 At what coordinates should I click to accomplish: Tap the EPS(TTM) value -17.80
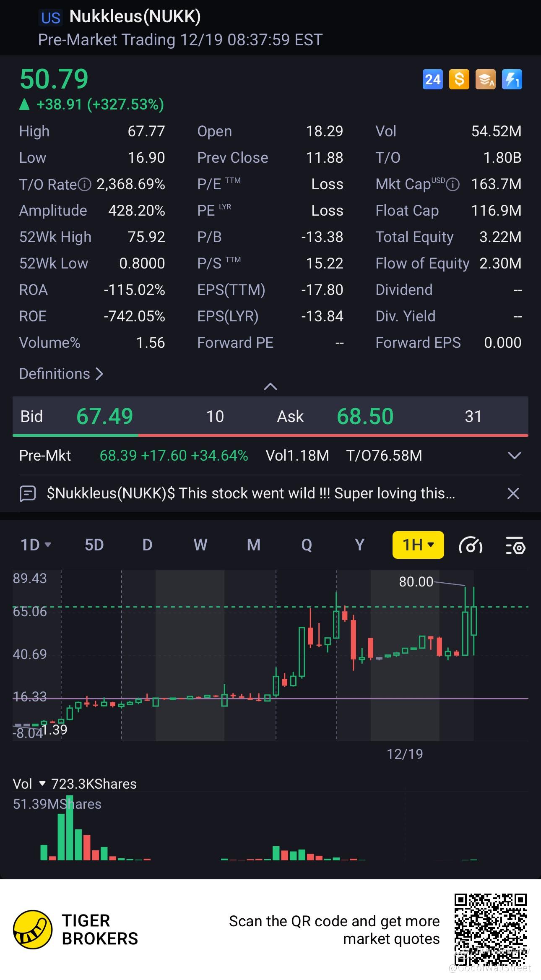click(x=322, y=290)
